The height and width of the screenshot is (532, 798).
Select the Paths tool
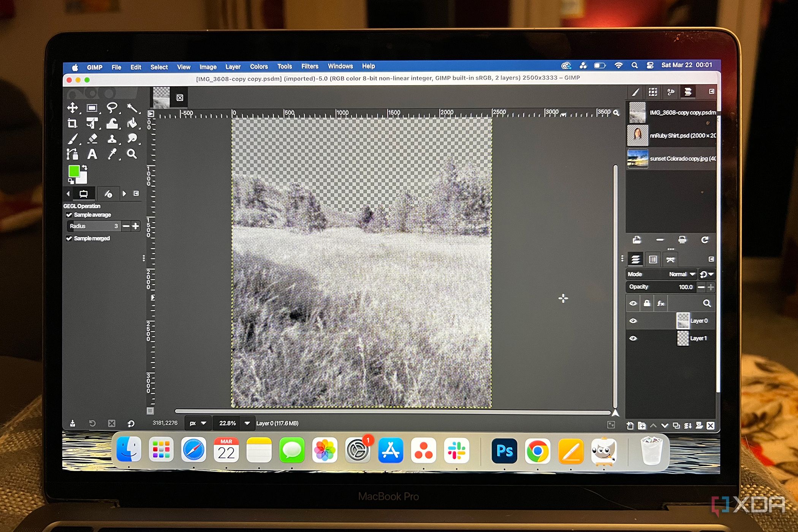(72, 154)
